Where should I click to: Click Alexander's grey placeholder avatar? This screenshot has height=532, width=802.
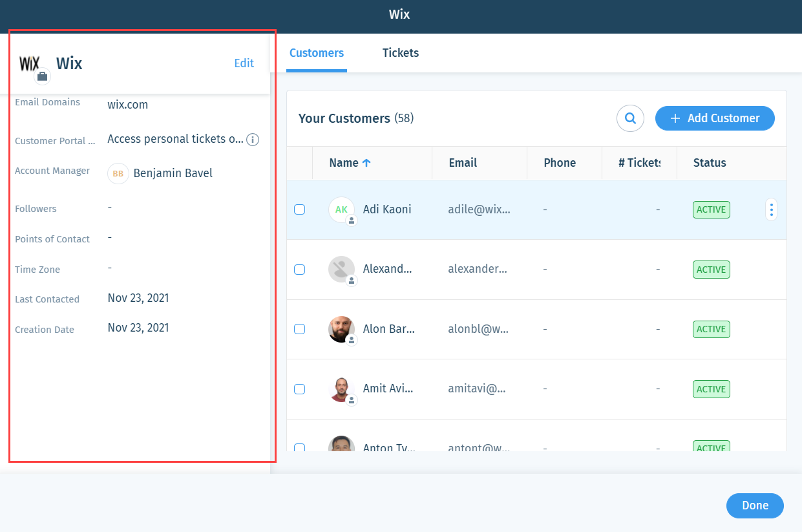(x=341, y=269)
